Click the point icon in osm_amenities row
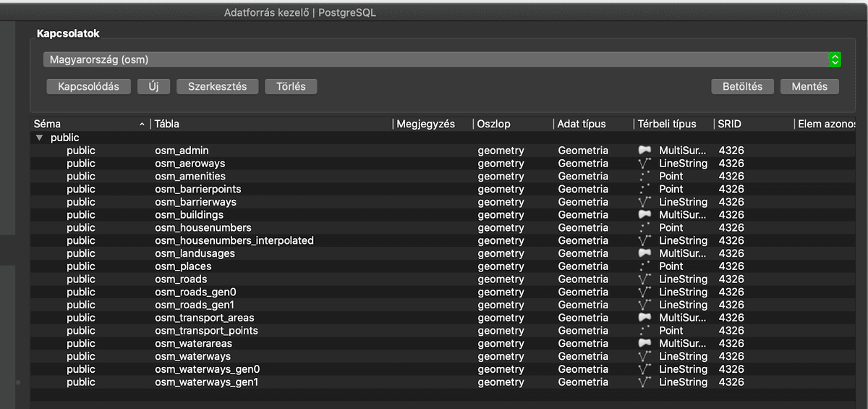The height and width of the screenshot is (409, 868). pos(644,177)
